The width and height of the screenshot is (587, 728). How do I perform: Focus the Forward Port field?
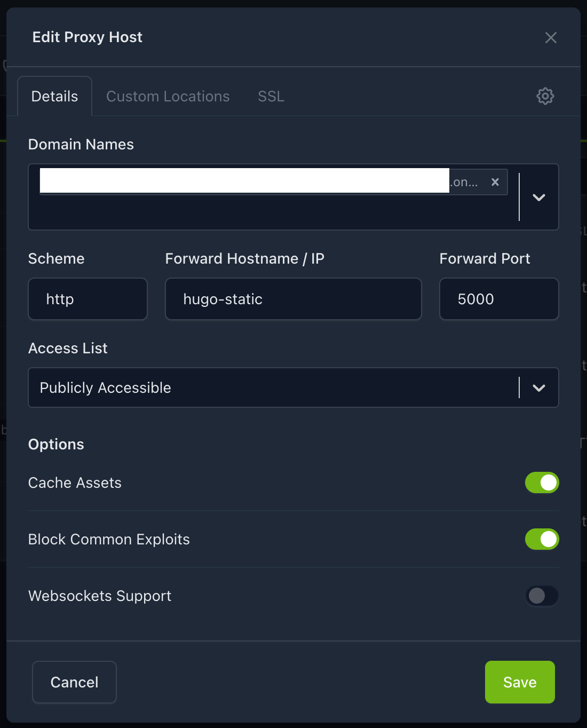498,299
